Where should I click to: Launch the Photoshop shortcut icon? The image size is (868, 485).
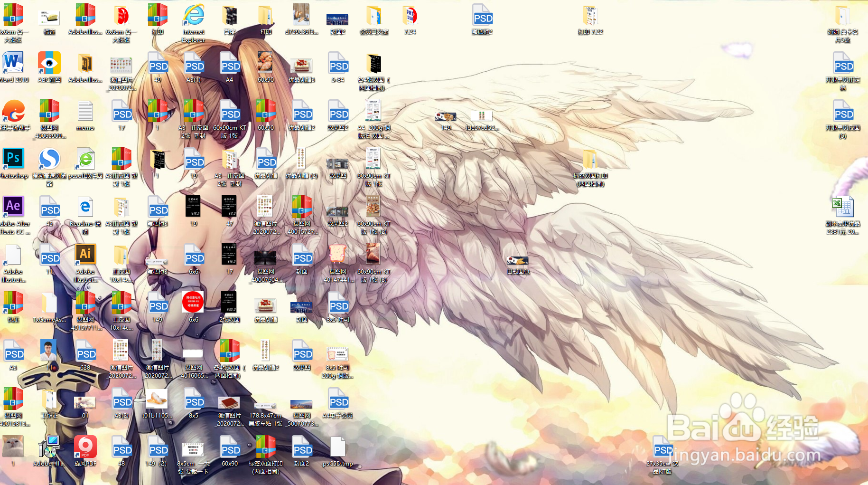13,163
